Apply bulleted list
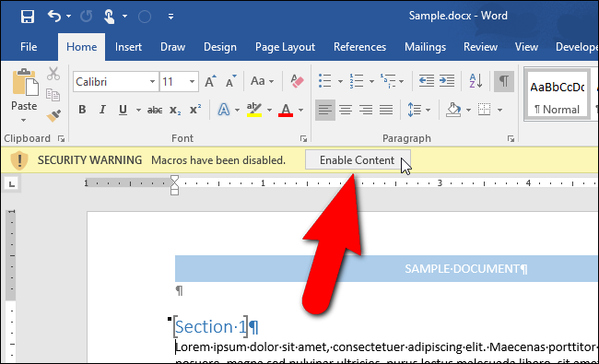Screen dimensions: 599x364 (324, 81)
